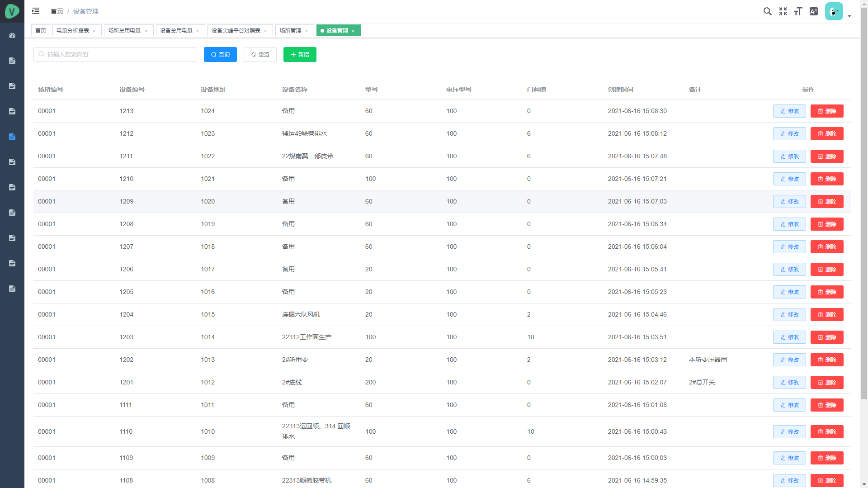Switch to the 设备尖峰平谷对照表 tab
Viewport: 868px width, 488px height.
(x=236, y=31)
